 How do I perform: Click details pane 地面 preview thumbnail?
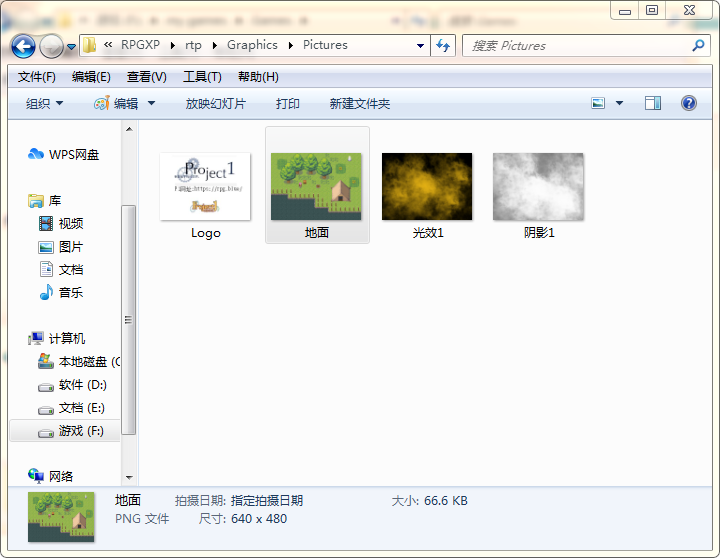[61, 517]
